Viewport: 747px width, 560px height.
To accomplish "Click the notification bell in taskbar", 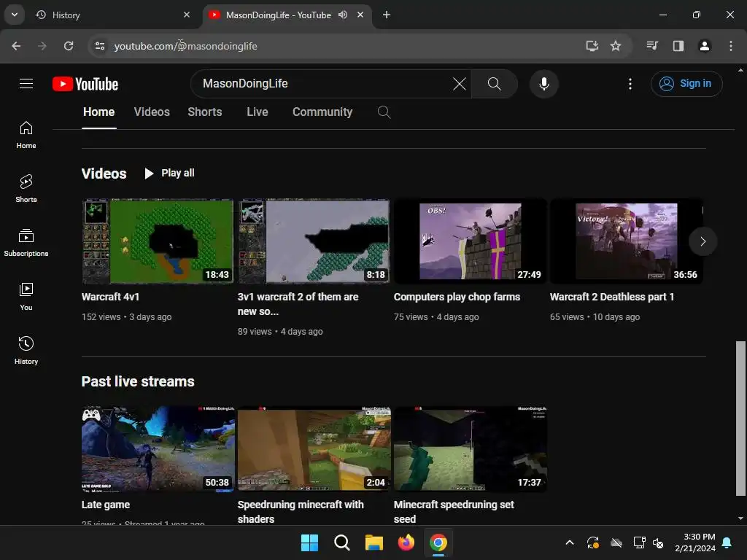I will [x=727, y=542].
